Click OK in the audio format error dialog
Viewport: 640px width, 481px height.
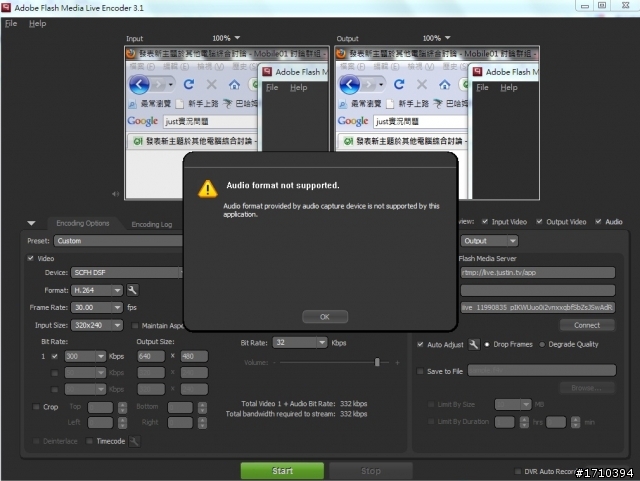pyautogui.click(x=325, y=317)
